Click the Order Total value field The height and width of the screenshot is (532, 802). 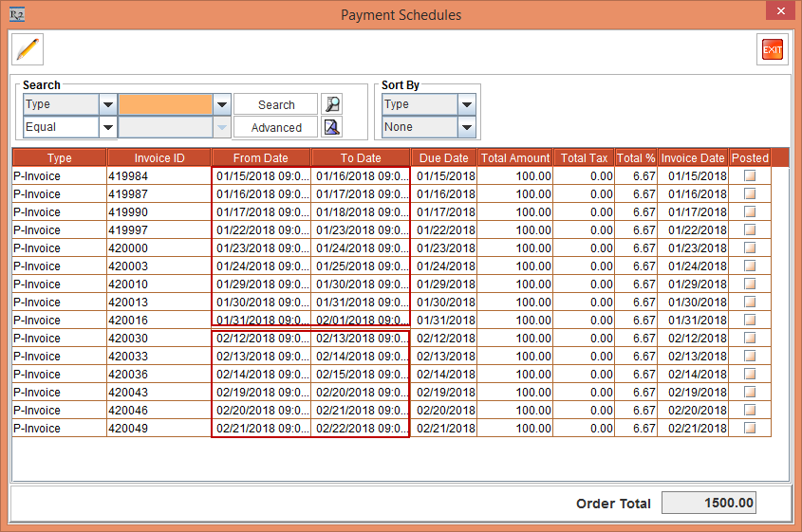(x=708, y=504)
